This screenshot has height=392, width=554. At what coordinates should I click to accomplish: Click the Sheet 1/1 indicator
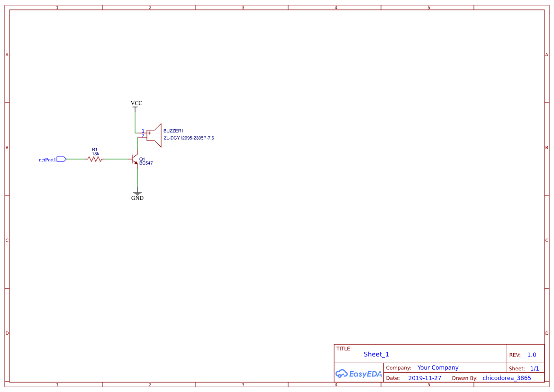[535, 368]
